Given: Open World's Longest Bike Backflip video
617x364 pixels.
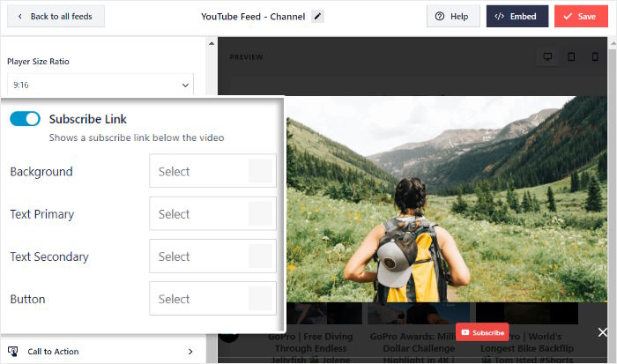Looking at the screenshot, I should click(527, 347).
